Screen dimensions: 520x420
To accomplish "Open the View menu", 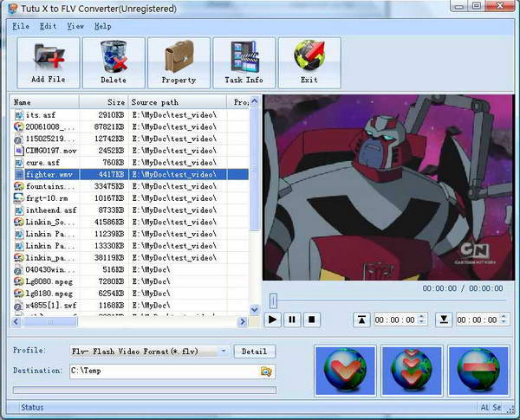I will [x=75, y=26].
